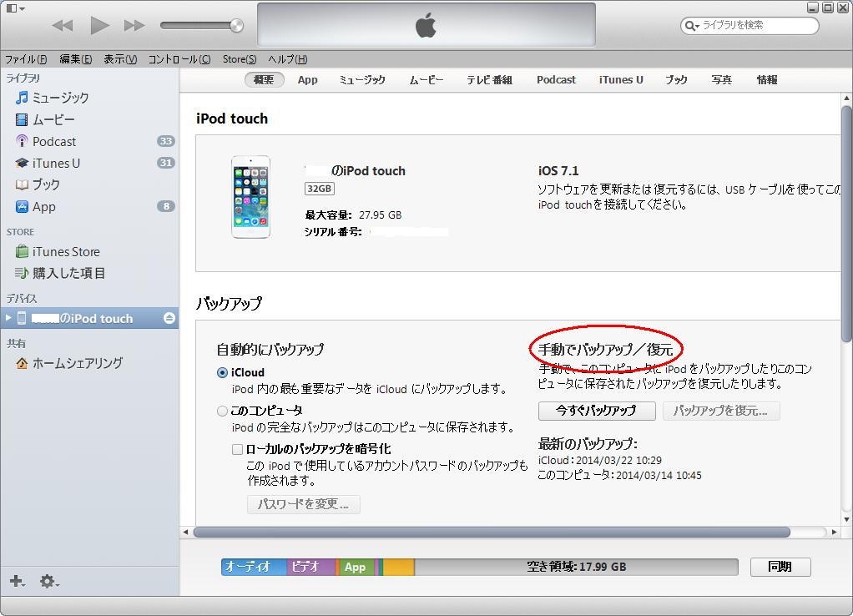Click the rewind previous track button
Image resolution: width=853 pixels, height=616 pixels.
tap(63, 25)
